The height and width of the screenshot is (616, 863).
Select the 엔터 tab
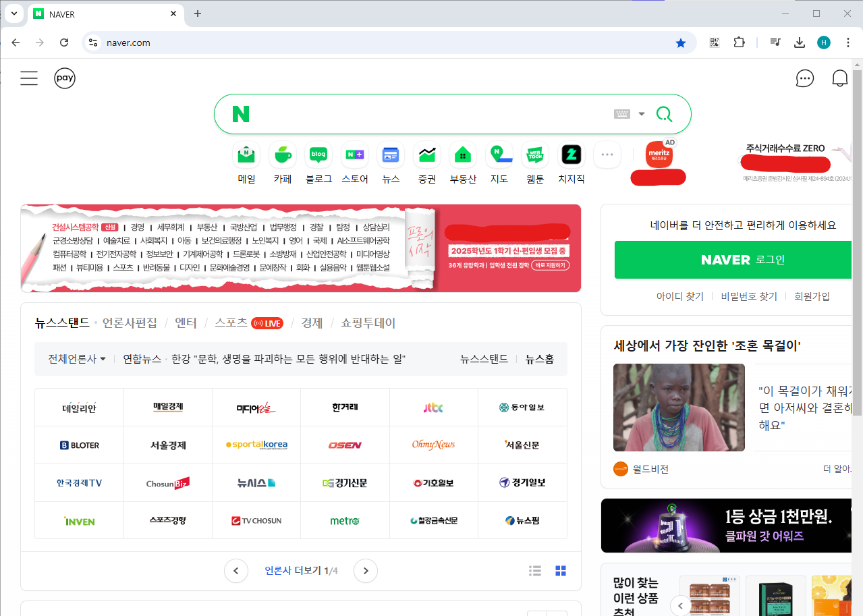coord(186,323)
